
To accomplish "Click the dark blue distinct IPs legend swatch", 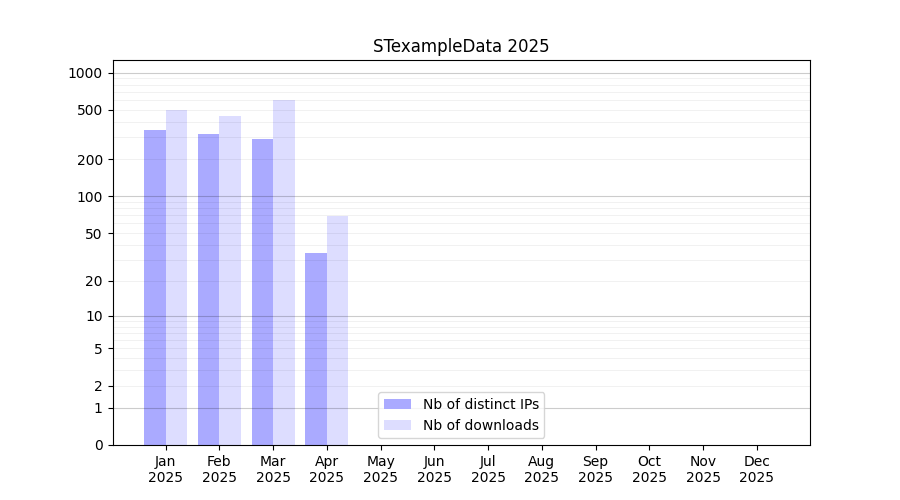I will [x=397, y=404].
